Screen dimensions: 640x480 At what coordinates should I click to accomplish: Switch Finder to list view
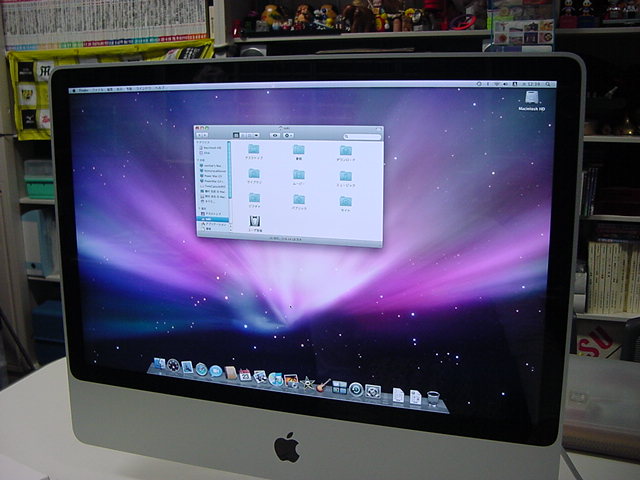pos(243,135)
